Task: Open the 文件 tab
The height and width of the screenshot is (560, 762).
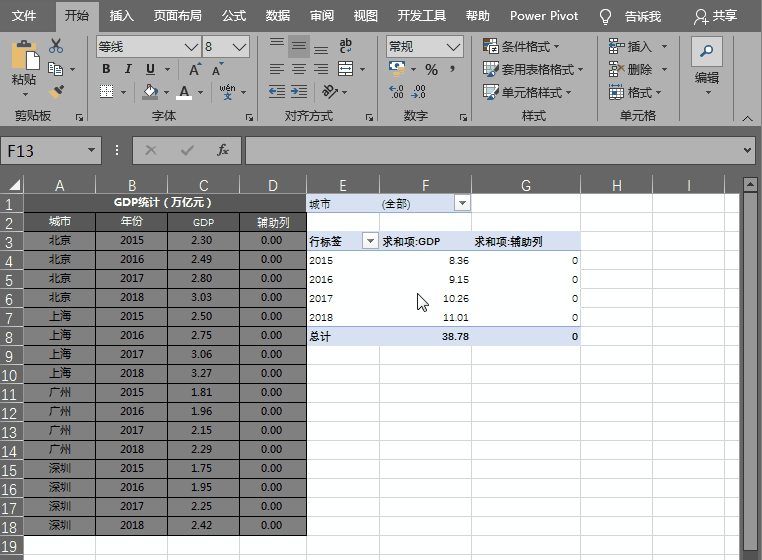Action: [23, 16]
